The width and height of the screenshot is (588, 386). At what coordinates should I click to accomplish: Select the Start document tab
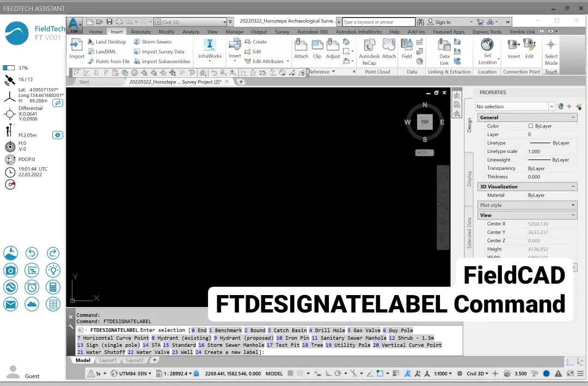(84, 82)
